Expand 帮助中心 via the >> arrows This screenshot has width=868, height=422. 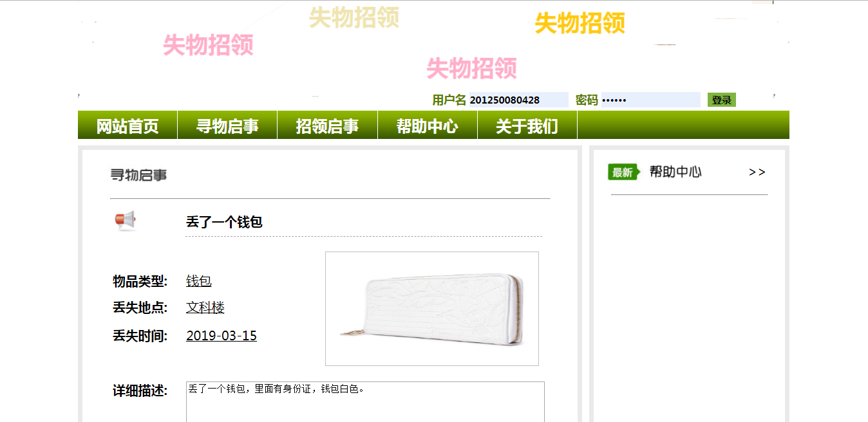(757, 172)
